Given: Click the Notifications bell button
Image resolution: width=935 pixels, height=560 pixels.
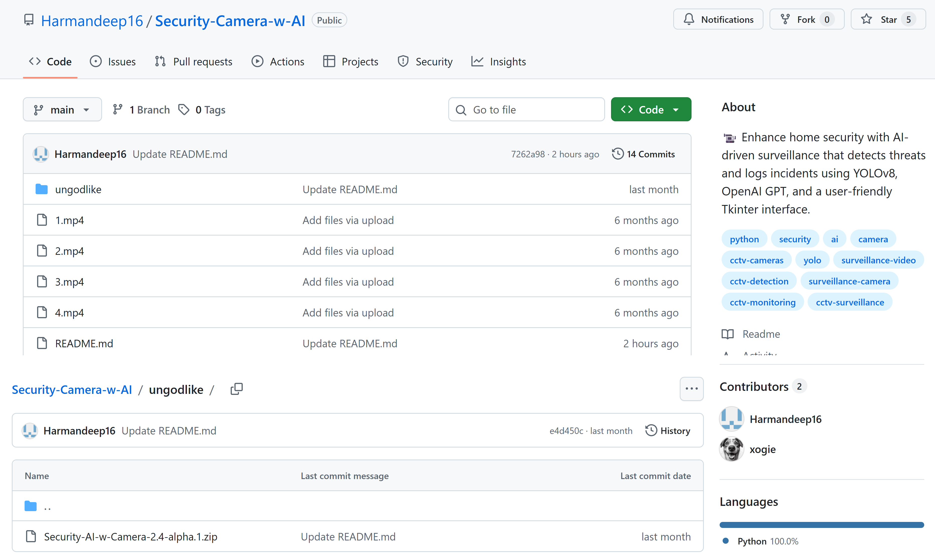Looking at the screenshot, I should tap(718, 20).
